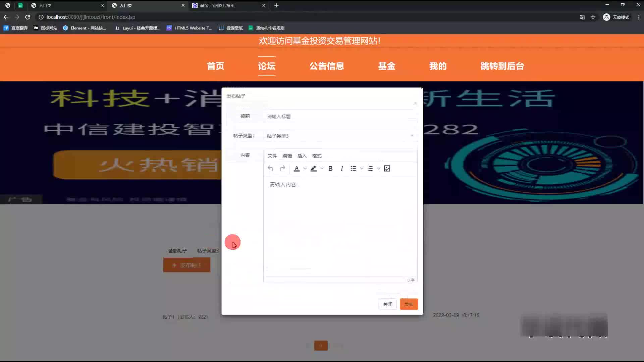The width and height of the screenshot is (644, 362).
Task: Open highlight color dropdown arrow
Action: coord(322,168)
